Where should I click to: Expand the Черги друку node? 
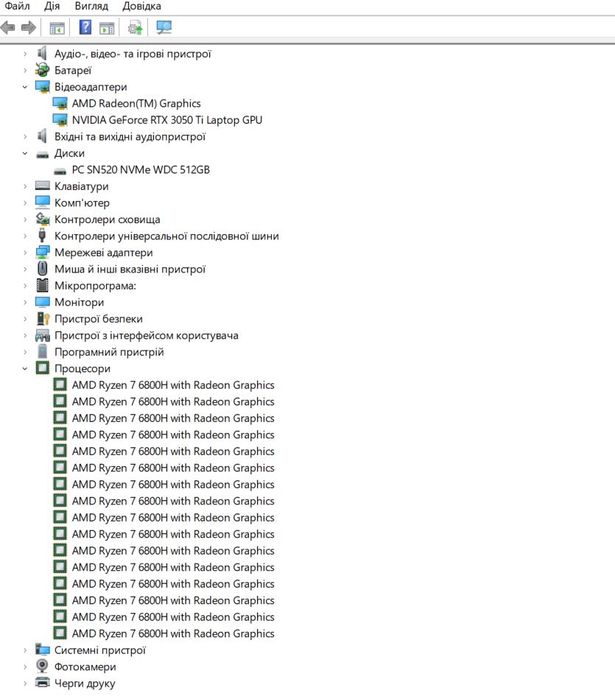[x=25, y=683]
